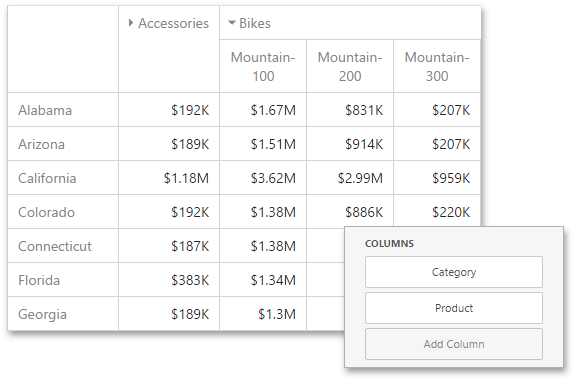This screenshot has width=576, height=382.
Task: Select the Product column field
Action: click(454, 308)
